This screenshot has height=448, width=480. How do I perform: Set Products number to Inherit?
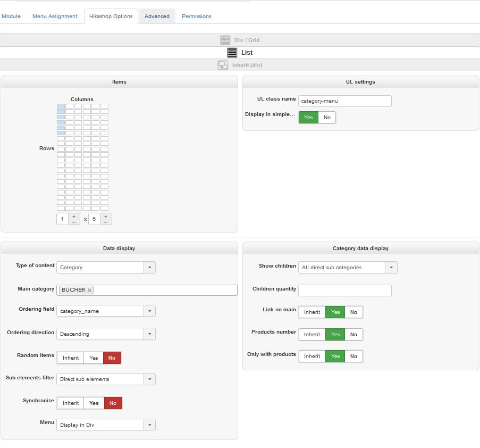312,334
